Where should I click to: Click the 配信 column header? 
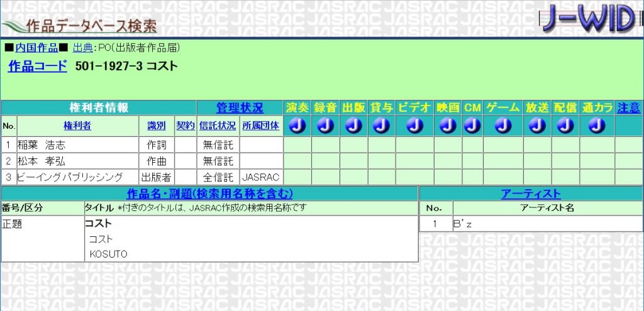coord(565,108)
